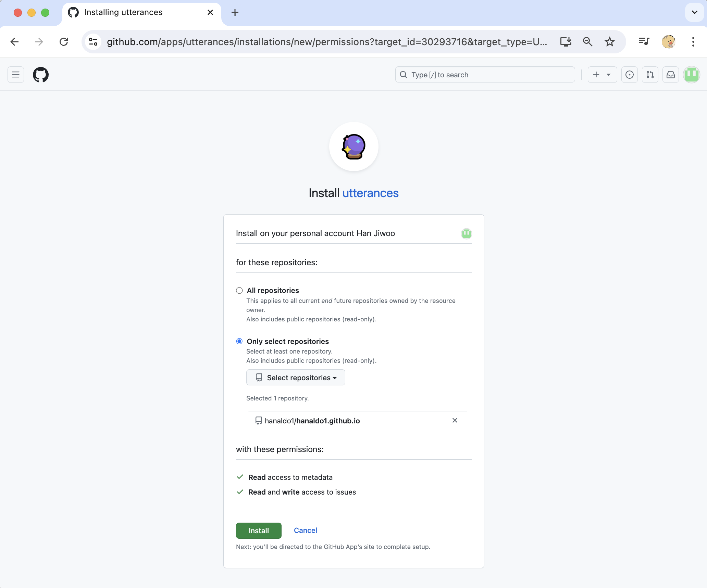The image size is (707, 588).
Task: Select the All repositories radio option
Action: click(x=239, y=291)
